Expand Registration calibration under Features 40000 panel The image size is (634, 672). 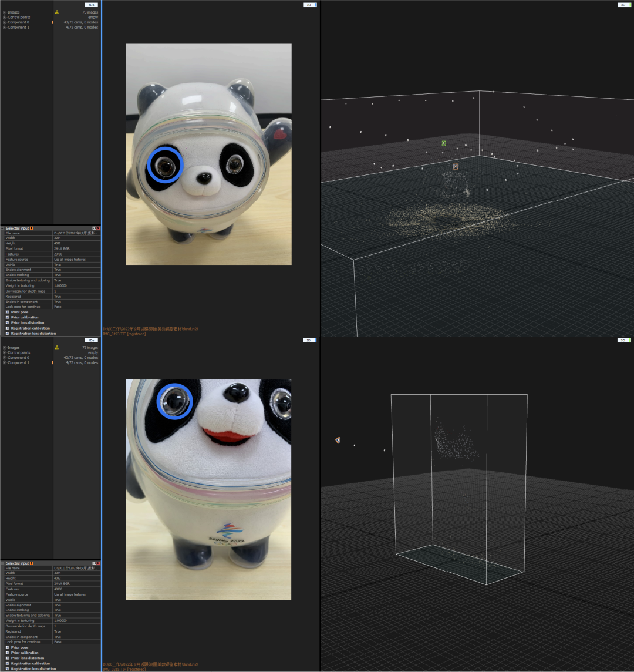point(7,663)
